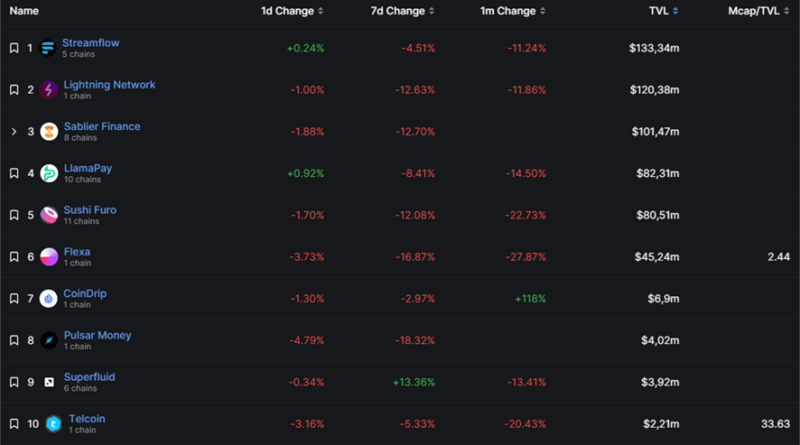Click the Sushi Furo logo icon
This screenshot has height=445, width=800.
[48, 215]
